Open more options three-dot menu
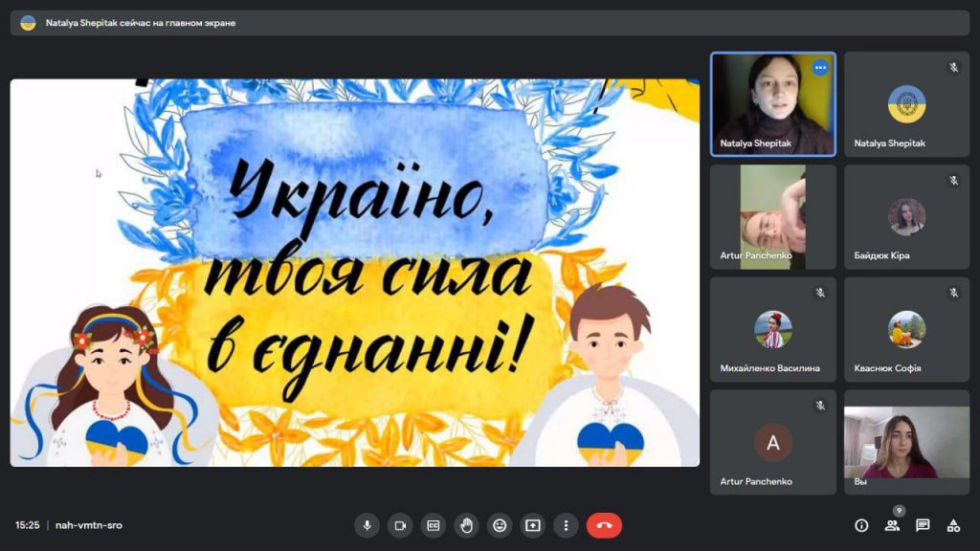Screen dimensions: 980x551 pos(566,525)
